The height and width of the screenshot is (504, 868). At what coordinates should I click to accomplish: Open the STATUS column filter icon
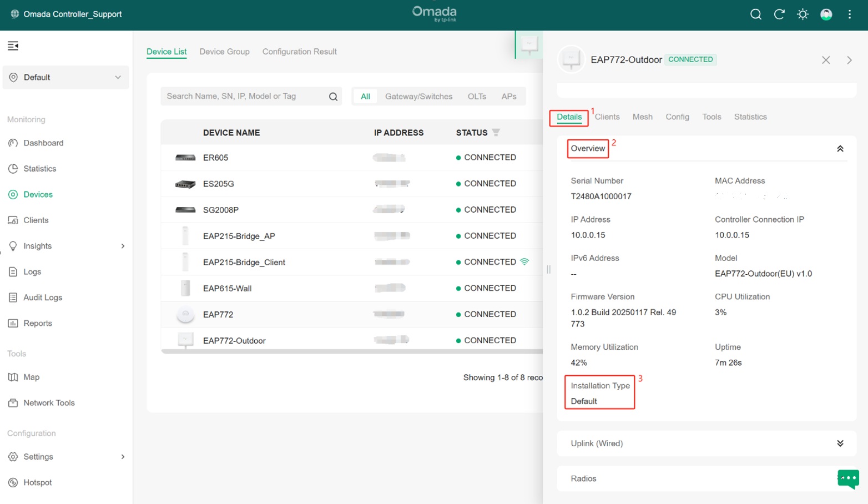(x=496, y=132)
